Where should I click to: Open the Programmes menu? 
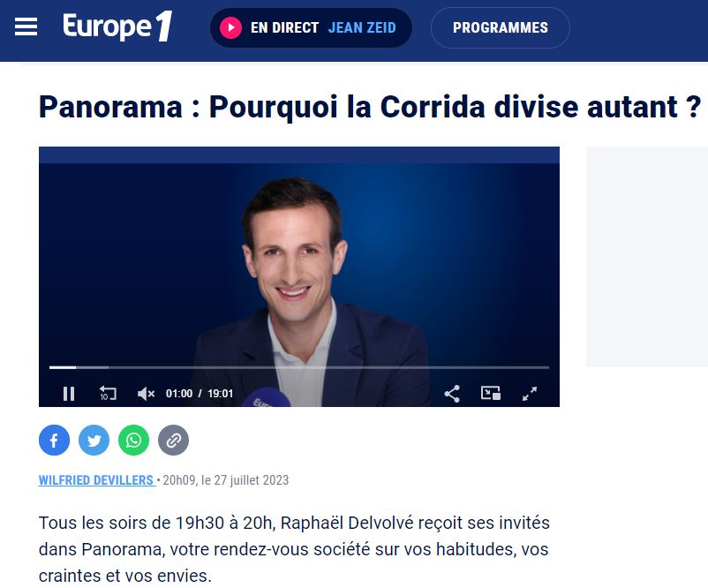coord(501,27)
